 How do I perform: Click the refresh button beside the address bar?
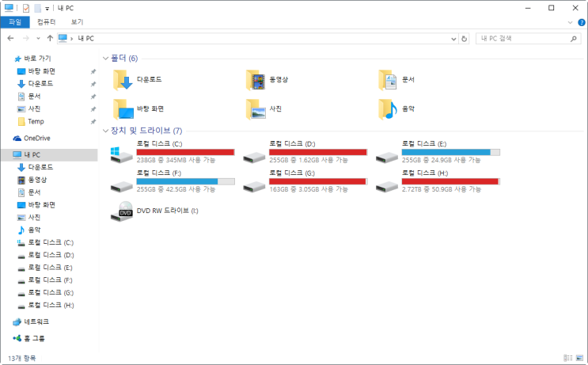[x=465, y=39]
